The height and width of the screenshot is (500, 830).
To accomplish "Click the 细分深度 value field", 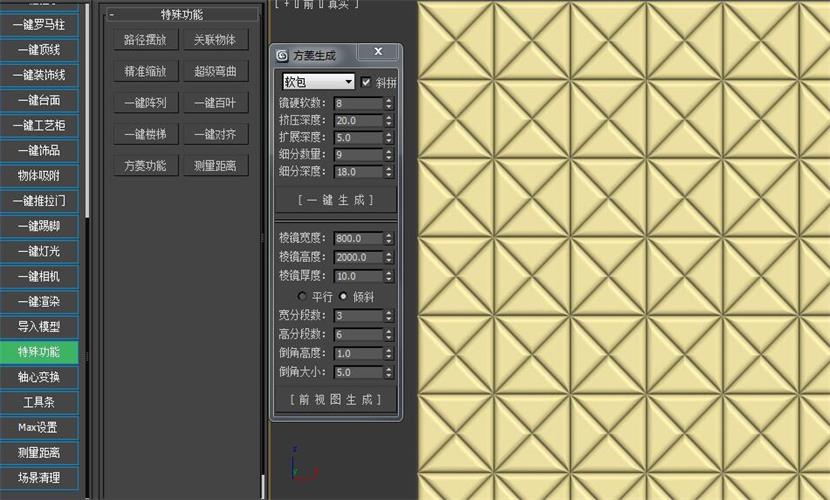I will click(x=358, y=172).
